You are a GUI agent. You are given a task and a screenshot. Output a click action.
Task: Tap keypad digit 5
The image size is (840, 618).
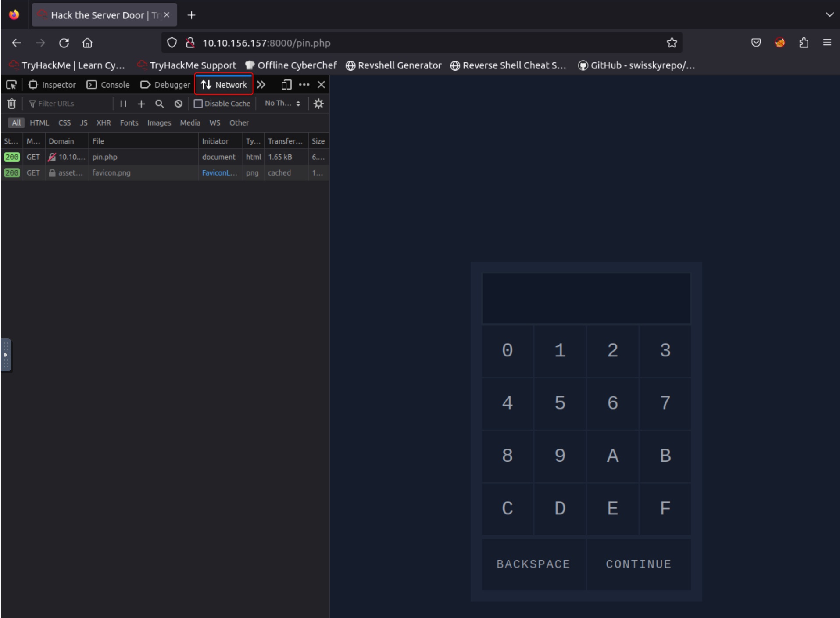click(560, 403)
